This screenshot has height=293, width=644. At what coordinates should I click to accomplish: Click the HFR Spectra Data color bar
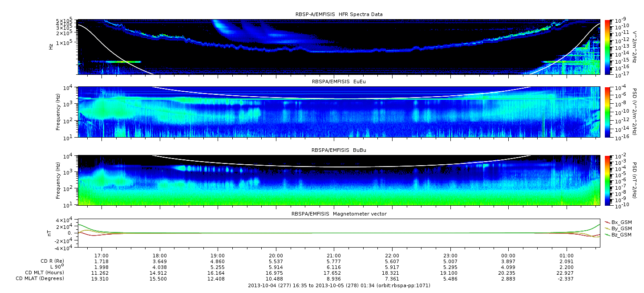click(x=608, y=47)
